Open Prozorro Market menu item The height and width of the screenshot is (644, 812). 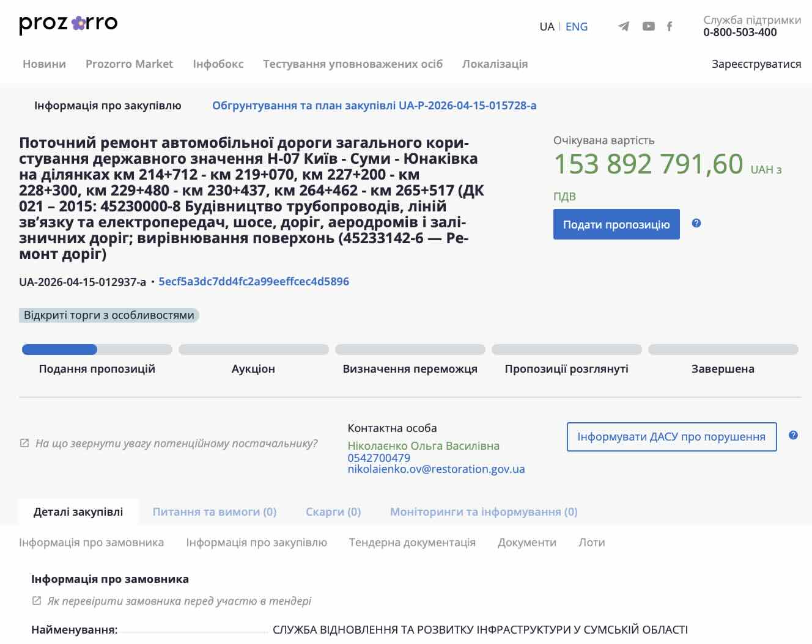[129, 64]
